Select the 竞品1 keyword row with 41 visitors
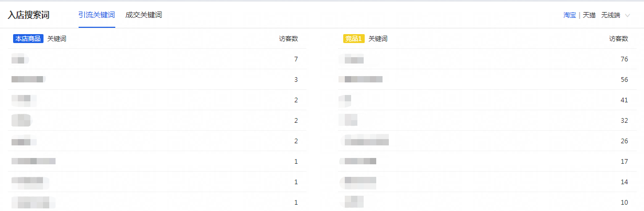644x211 pixels. point(487,100)
